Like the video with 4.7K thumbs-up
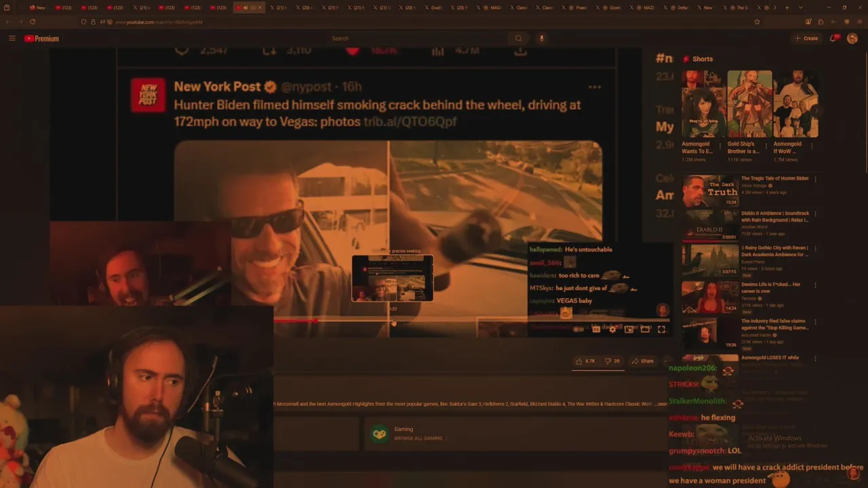This screenshot has width=868, height=488. coord(585,361)
